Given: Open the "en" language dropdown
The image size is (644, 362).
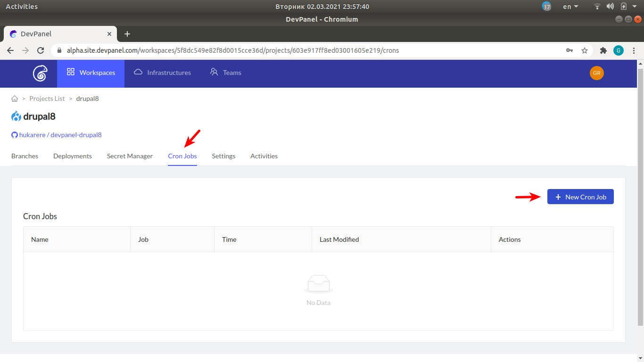Looking at the screenshot, I should (570, 6).
